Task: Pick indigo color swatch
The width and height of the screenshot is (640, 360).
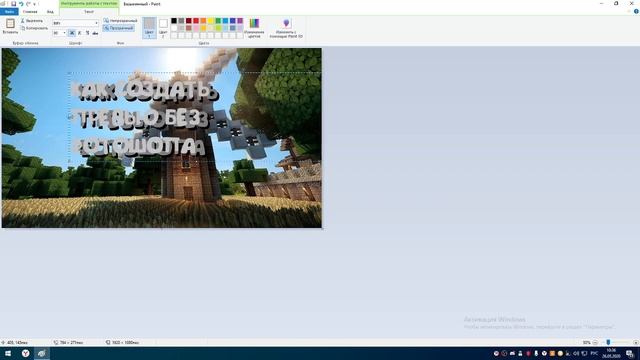Action: [233, 21]
